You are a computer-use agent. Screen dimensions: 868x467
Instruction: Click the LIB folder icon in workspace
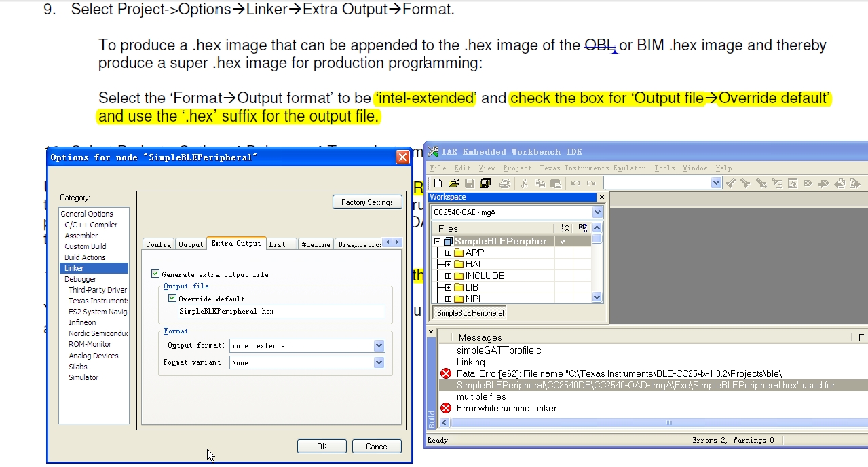pos(459,287)
